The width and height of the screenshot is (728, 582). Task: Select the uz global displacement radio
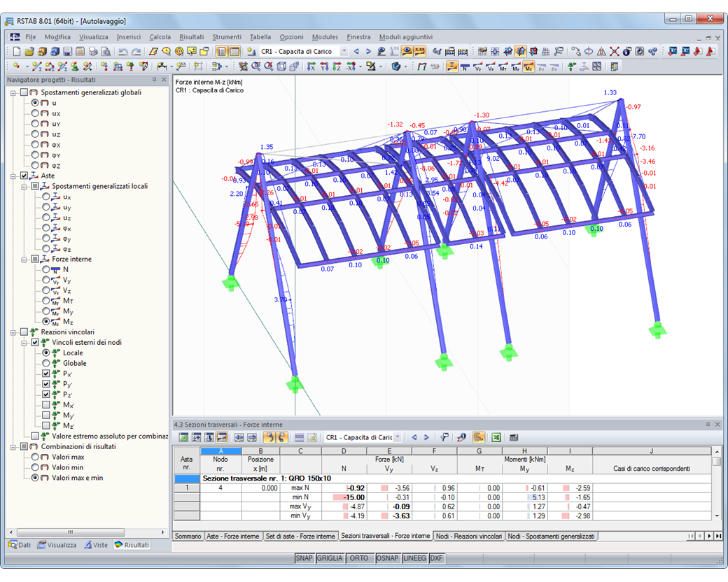click(35, 134)
